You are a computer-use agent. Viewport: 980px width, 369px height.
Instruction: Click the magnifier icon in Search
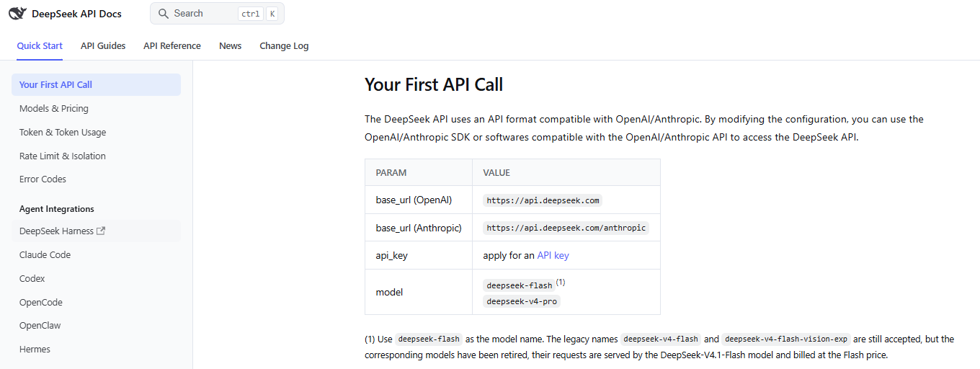click(x=164, y=14)
